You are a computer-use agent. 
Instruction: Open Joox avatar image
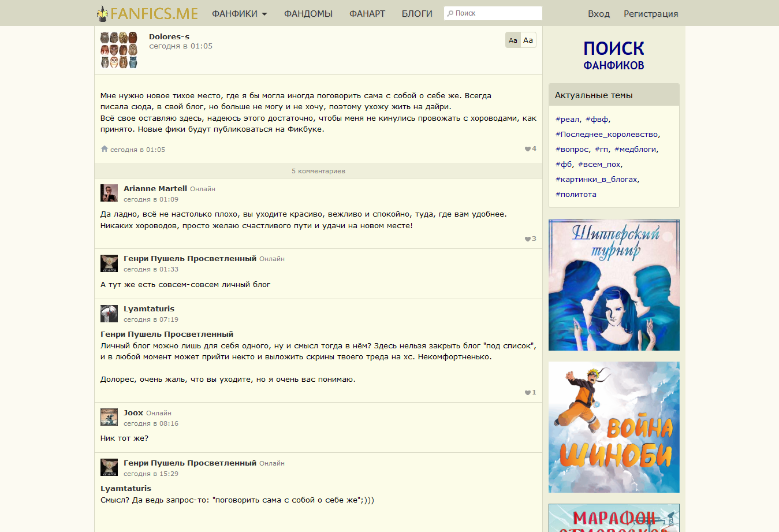109,417
